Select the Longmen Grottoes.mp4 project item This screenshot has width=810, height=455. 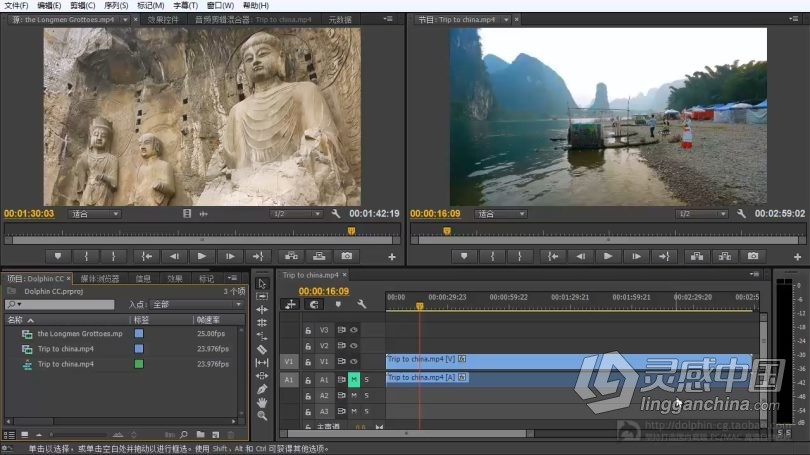click(80, 334)
